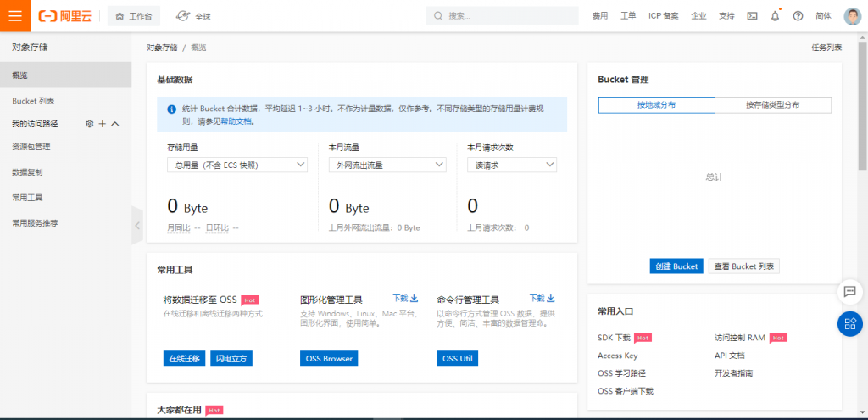
Task: Click the 在线迁移 button
Action: point(184,358)
